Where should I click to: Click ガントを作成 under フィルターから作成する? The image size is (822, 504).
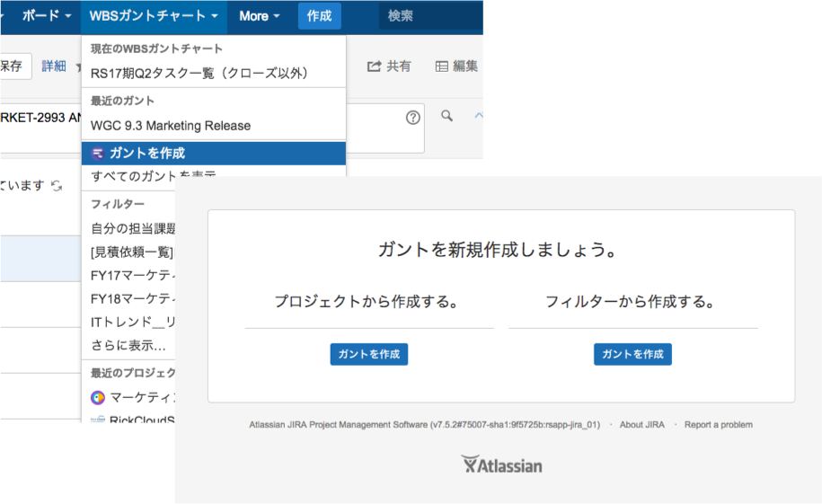632,354
